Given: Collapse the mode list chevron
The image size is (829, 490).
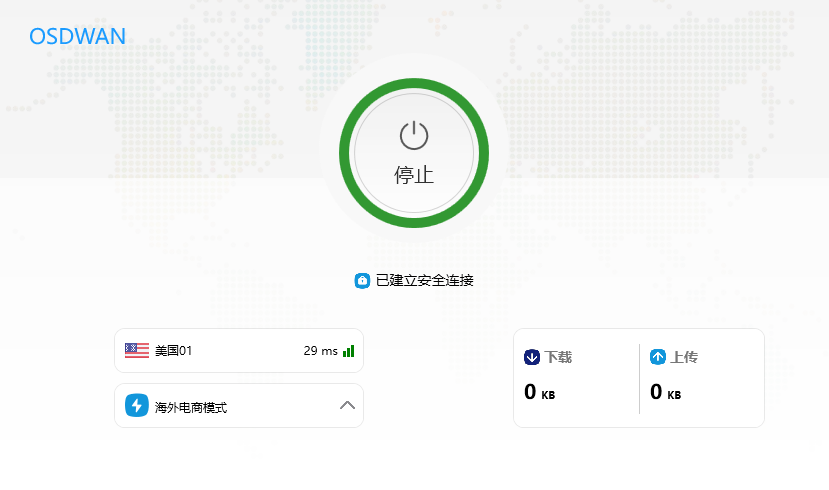Looking at the screenshot, I should 347,405.
